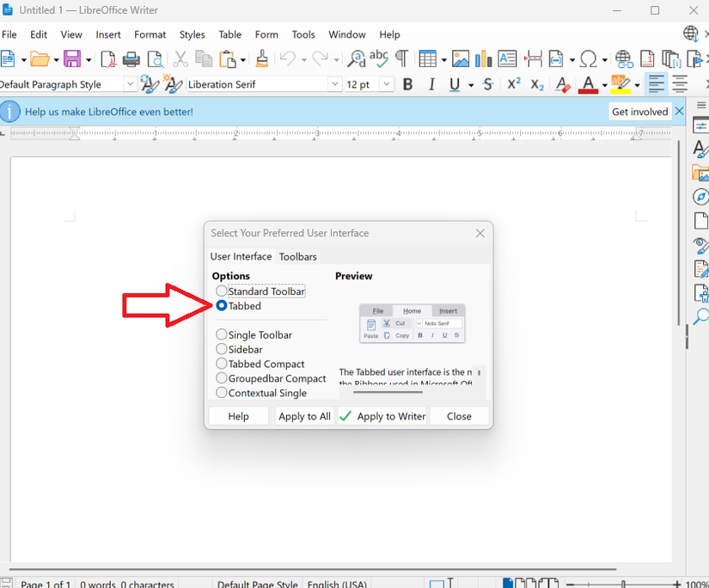
Task: Switch to the User Interface tab
Action: click(x=241, y=256)
